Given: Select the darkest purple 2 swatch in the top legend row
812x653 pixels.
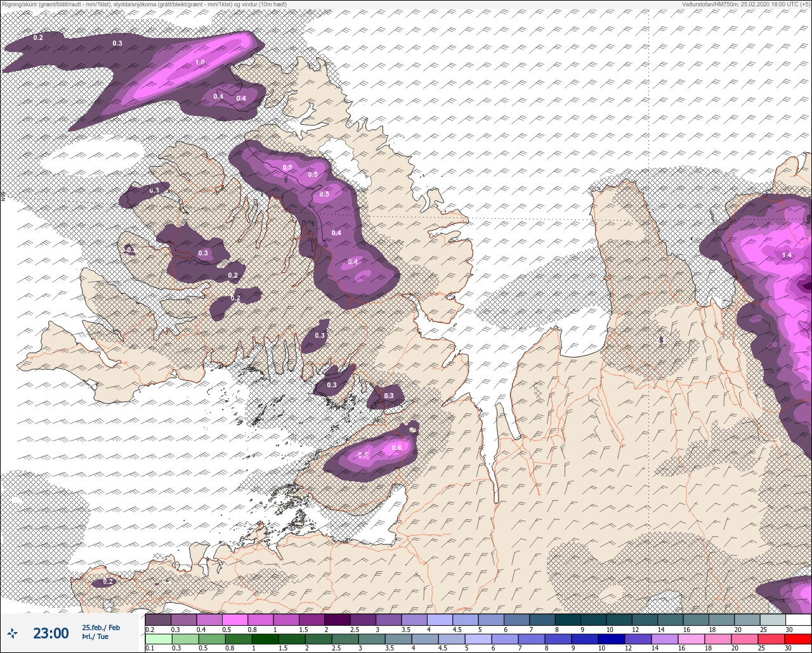Looking at the screenshot, I should coord(337,619).
